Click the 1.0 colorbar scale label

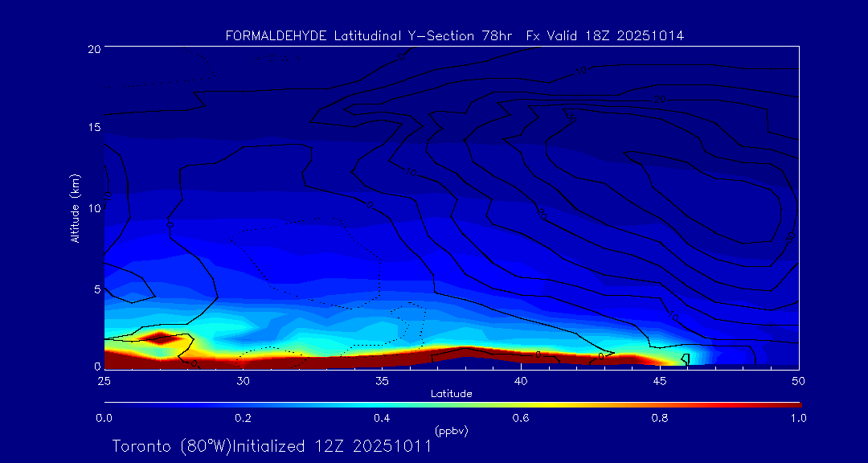point(798,419)
